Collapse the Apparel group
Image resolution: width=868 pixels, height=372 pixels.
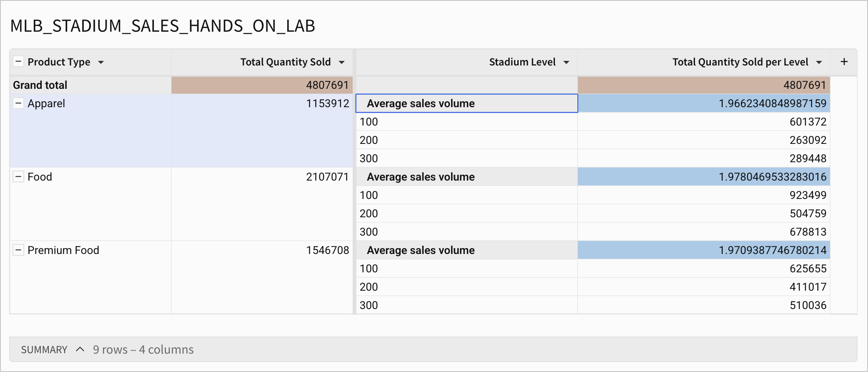(18, 103)
